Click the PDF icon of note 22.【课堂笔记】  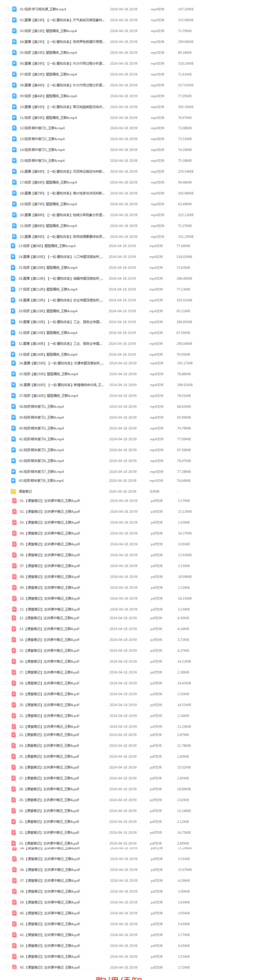pos(14,727)
